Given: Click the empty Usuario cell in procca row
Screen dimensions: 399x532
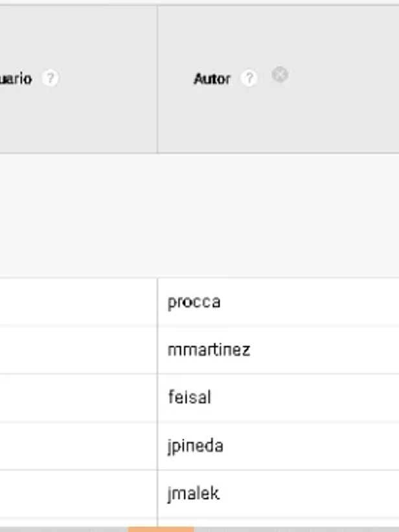Looking at the screenshot, I should pyautogui.click(x=78, y=302).
